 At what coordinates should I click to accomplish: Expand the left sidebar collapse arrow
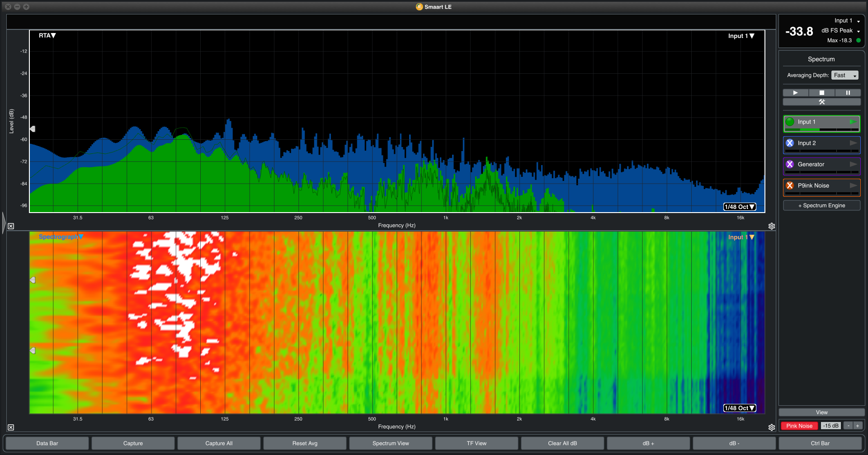pos(4,223)
